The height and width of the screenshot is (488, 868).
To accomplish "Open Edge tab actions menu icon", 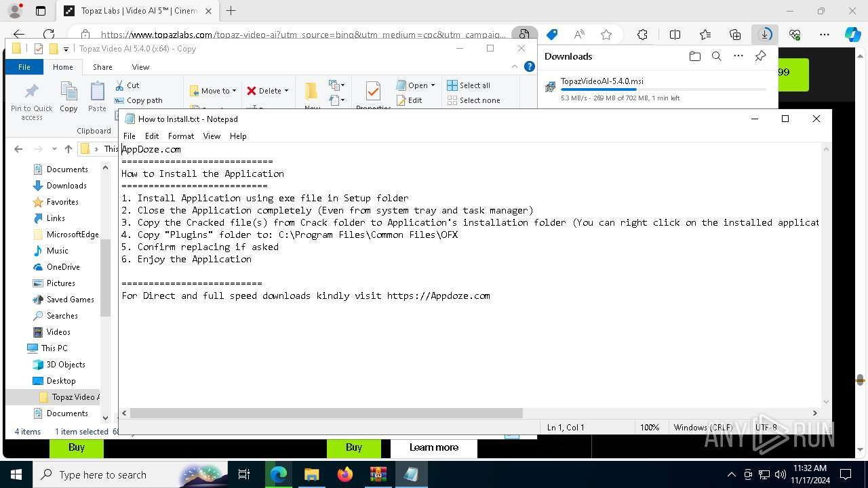I will coord(41,11).
